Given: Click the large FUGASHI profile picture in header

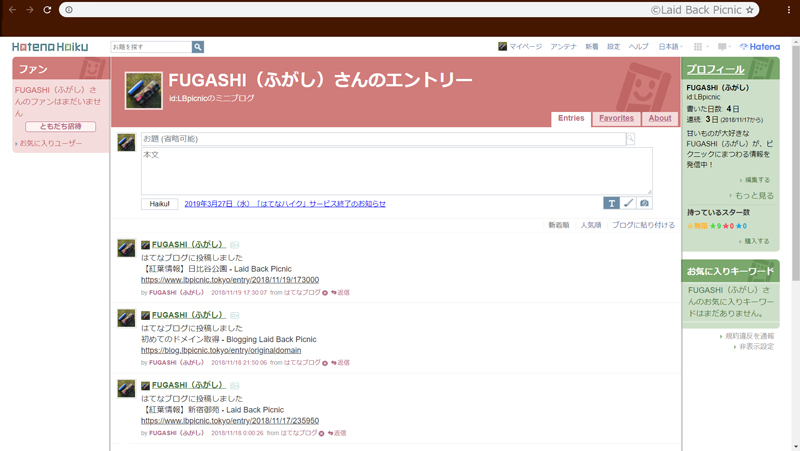Looking at the screenshot, I should [x=144, y=91].
